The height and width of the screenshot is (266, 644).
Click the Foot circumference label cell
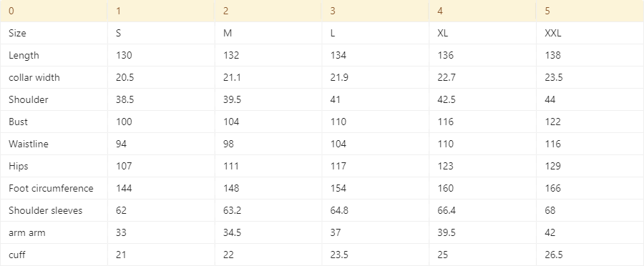(x=54, y=189)
